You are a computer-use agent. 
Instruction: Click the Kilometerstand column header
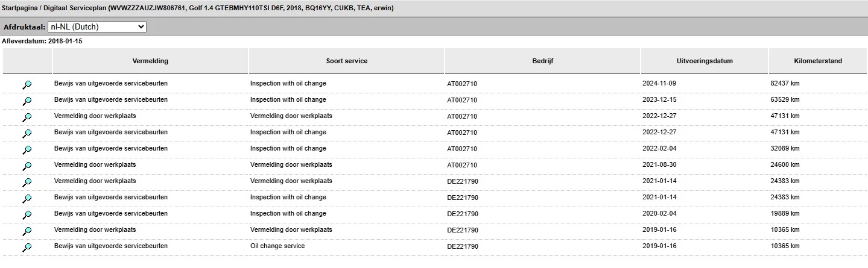(x=818, y=61)
